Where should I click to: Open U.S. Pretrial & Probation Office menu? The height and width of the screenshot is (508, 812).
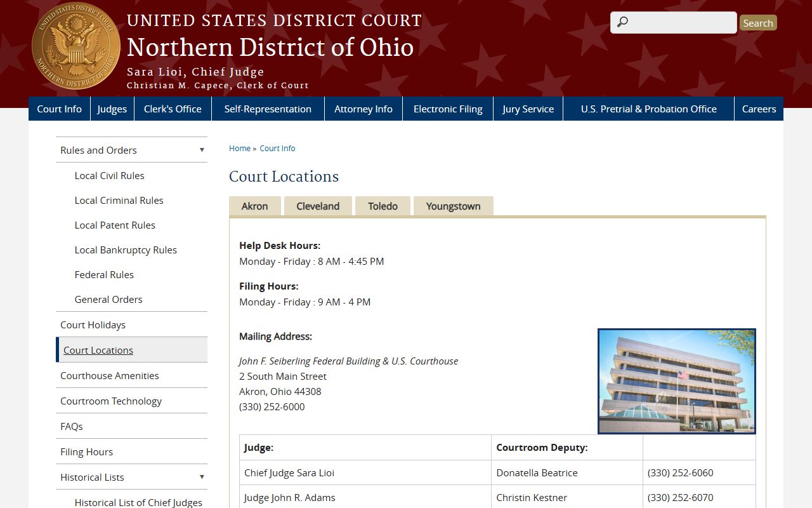649,109
